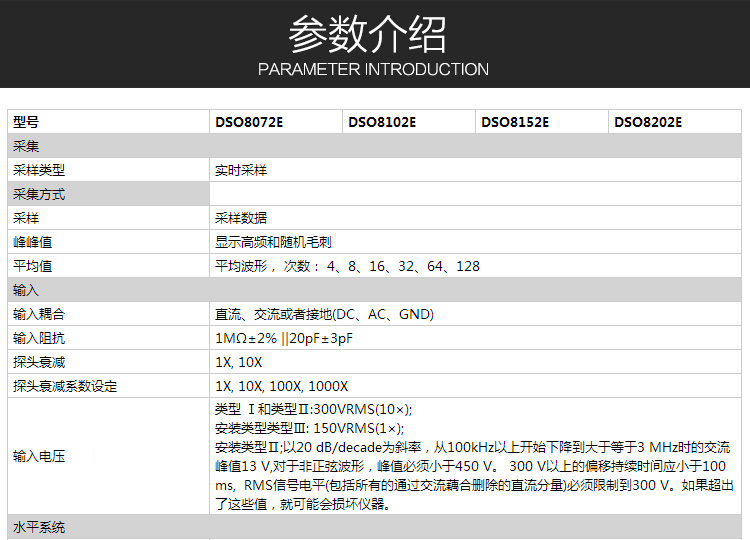The height and width of the screenshot is (540, 750).
Task: Select the DSO8152E model column header
Action: (515, 122)
